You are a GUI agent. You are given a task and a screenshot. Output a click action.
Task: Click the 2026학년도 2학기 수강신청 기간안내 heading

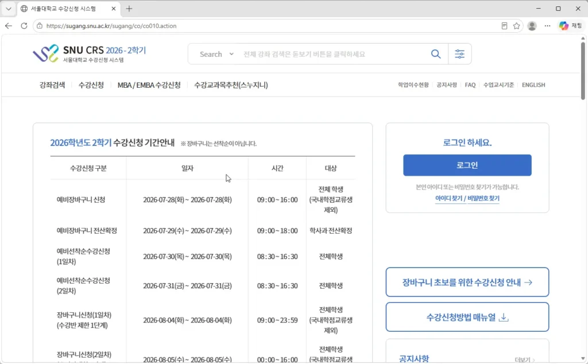(113, 143)
